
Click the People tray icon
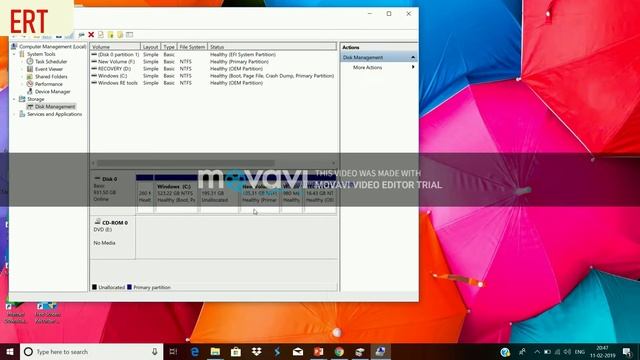[522, 352]
